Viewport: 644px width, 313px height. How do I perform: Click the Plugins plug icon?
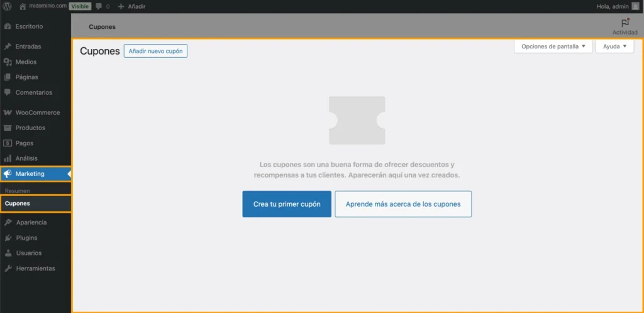coord(8,238)
